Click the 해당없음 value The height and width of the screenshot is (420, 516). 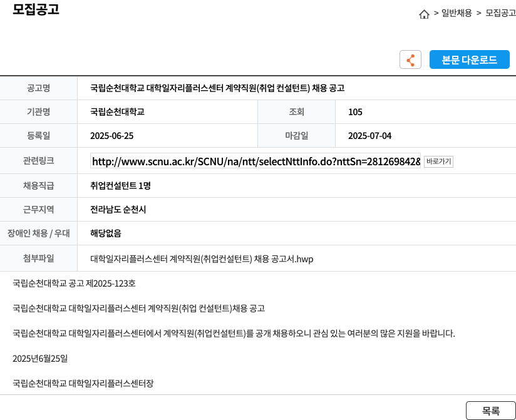(106, 233)
